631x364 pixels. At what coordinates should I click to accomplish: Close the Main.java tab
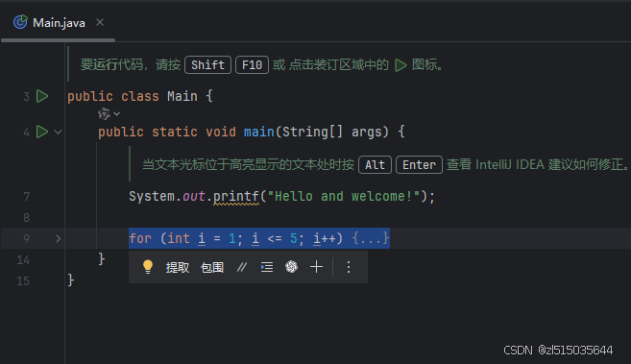[100, 22]
